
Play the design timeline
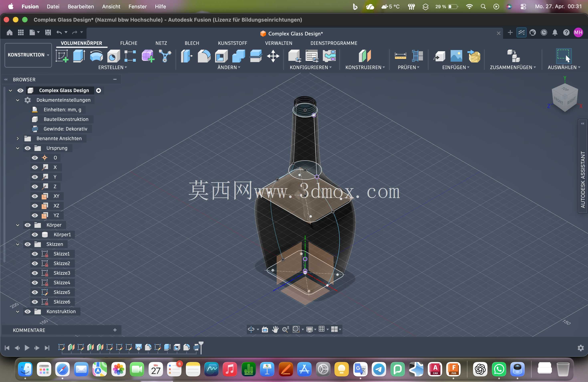coord(27,348)
